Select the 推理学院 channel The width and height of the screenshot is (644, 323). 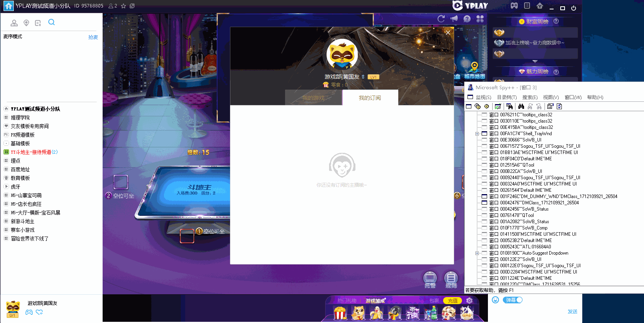click(x=20, y=117)
